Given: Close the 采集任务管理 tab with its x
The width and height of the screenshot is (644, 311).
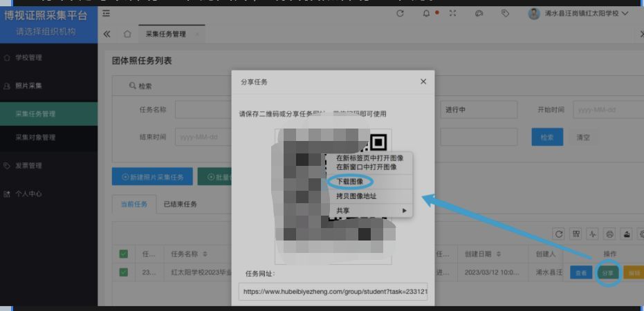Looking at the screenshot, I should (x=197, y=34).
